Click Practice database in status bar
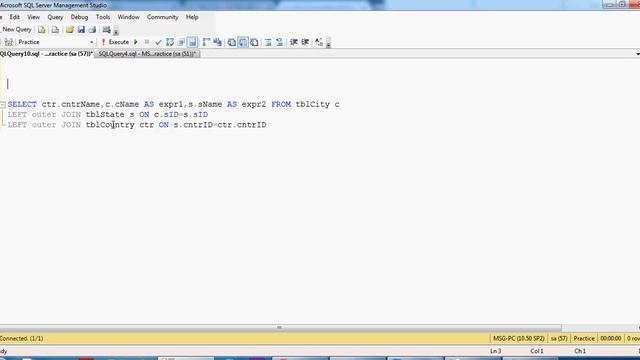Screen dimensions: 640x360 pyautogui.click(x=584, y=339)
